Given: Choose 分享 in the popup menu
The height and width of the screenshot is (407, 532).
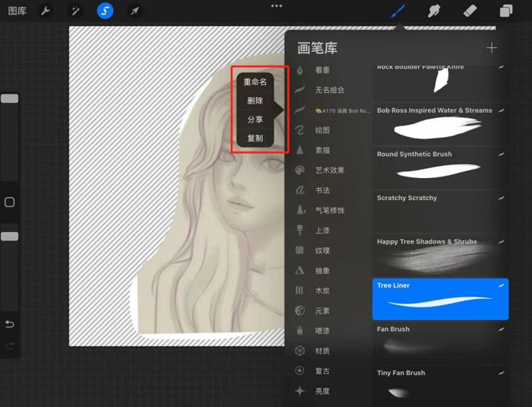Looking at the screenshot, I should (x=255, y=119).
